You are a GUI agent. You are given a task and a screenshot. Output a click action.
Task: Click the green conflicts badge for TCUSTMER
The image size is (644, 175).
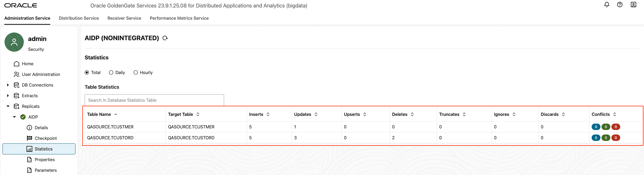point(606,127)
